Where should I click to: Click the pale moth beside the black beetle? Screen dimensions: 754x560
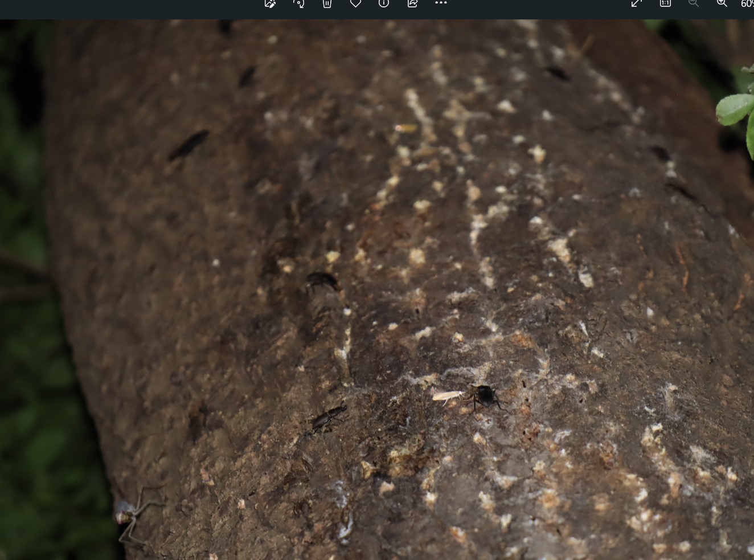(x=446, y=396)
